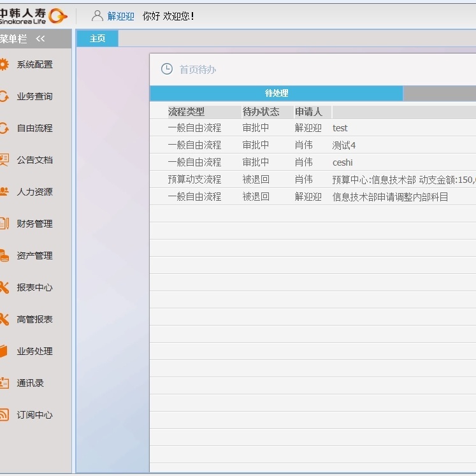Click the 人力资源 people icon
The image size is (476, 476).
[4, 192]
